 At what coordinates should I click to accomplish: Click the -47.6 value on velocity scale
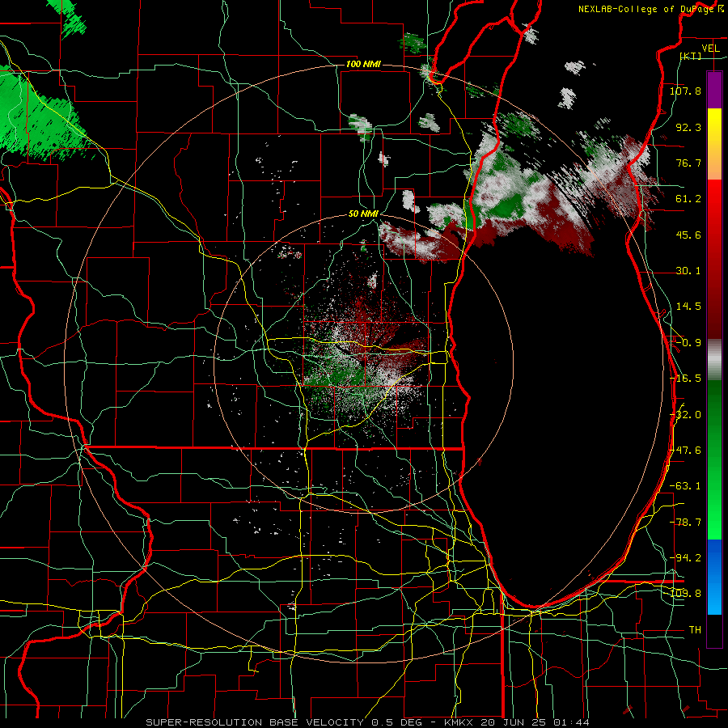click(685, 451)
